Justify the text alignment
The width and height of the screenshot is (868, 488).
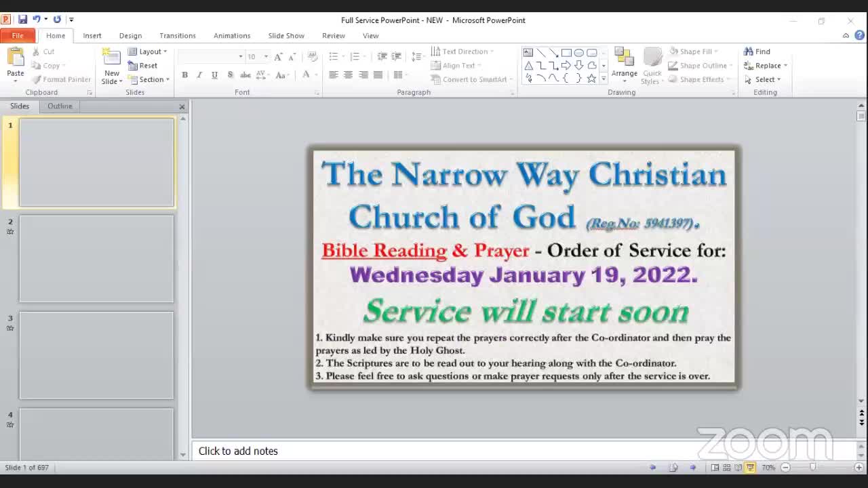click(x=378, y=75)
